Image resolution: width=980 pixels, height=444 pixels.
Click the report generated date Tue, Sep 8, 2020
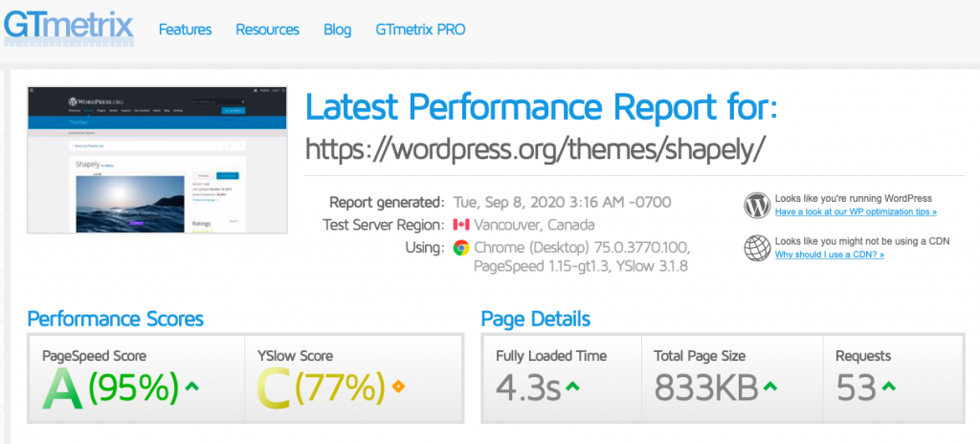[x=563, y=203]
